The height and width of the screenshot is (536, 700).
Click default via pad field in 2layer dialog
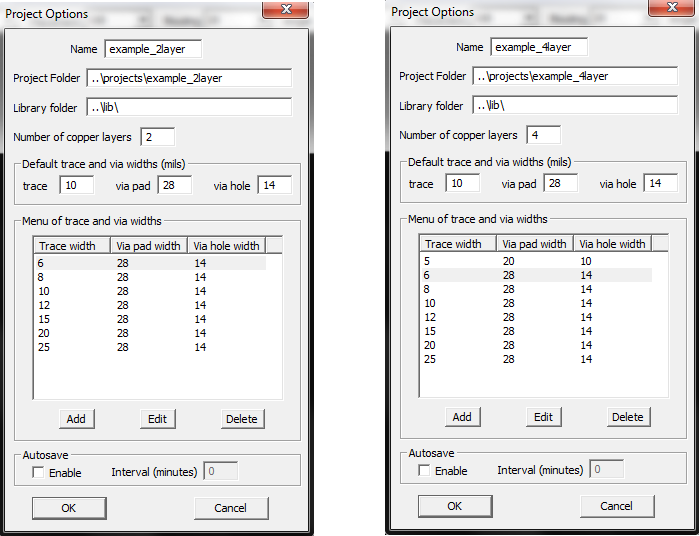pyautogui.click(x=175, y=185)
